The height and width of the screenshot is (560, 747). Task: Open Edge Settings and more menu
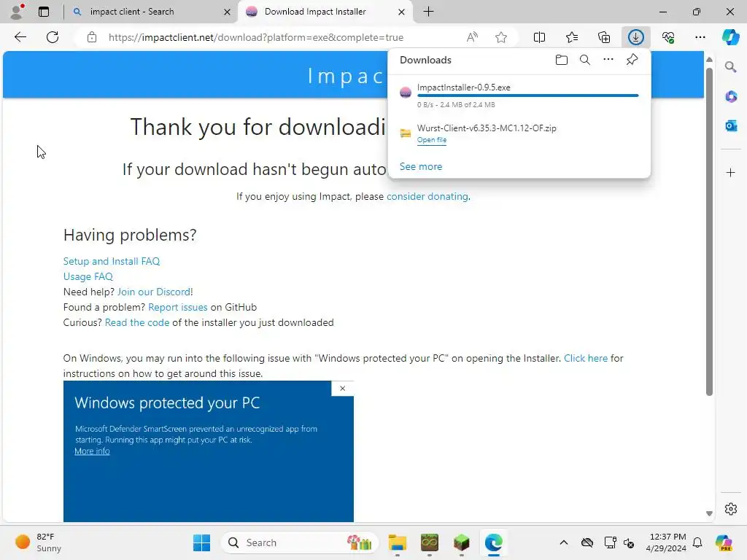[700, 37]
